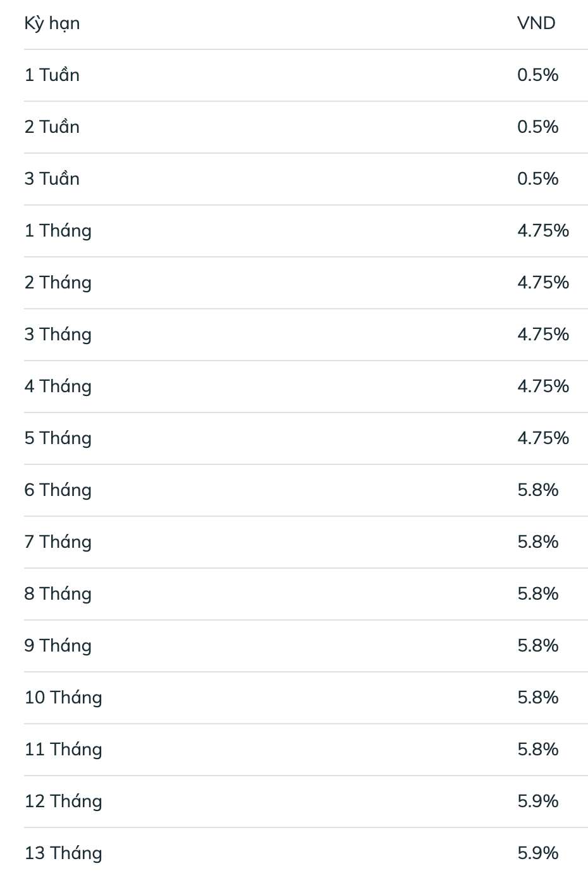
Task: Select the '1 Tháng' term label
Action: point(58,231)
